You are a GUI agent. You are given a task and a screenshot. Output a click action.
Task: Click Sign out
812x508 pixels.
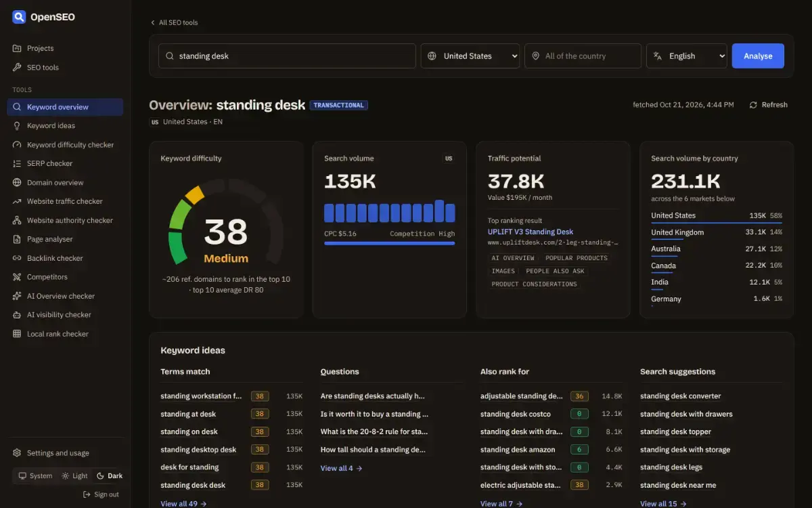tap(100, 494)
